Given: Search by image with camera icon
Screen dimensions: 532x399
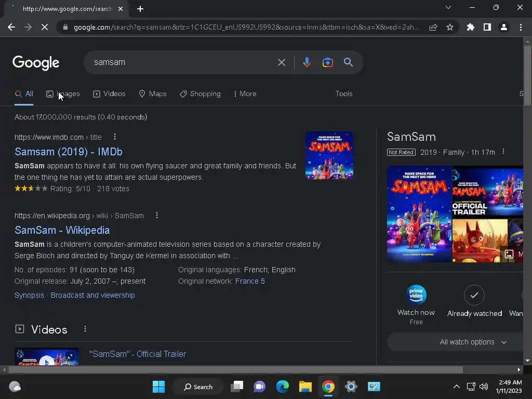Looking at the screenshot, I should tap(328, 62).
